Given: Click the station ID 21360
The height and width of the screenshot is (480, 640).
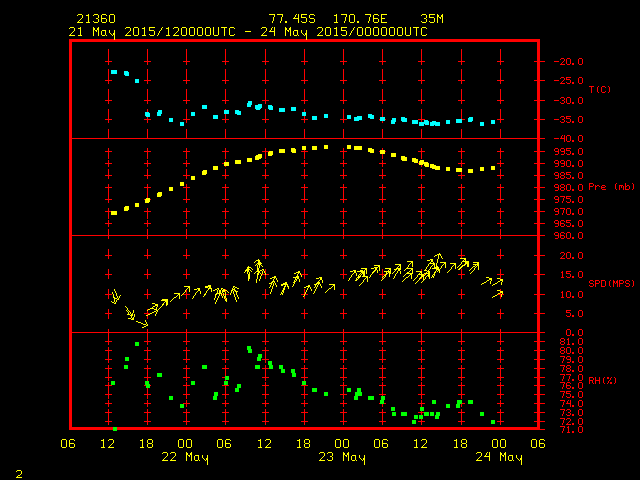Looking at the screenshot, I should click(96, 19).
